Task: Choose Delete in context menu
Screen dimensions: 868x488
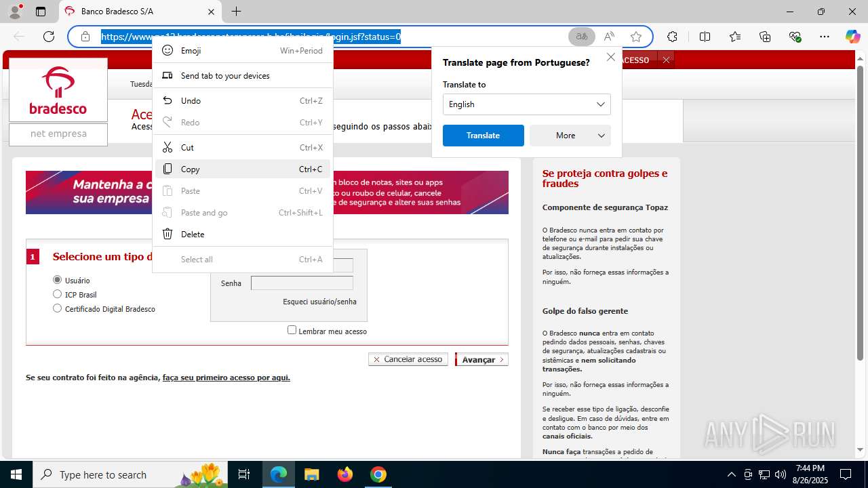Action: pos(243,235)
